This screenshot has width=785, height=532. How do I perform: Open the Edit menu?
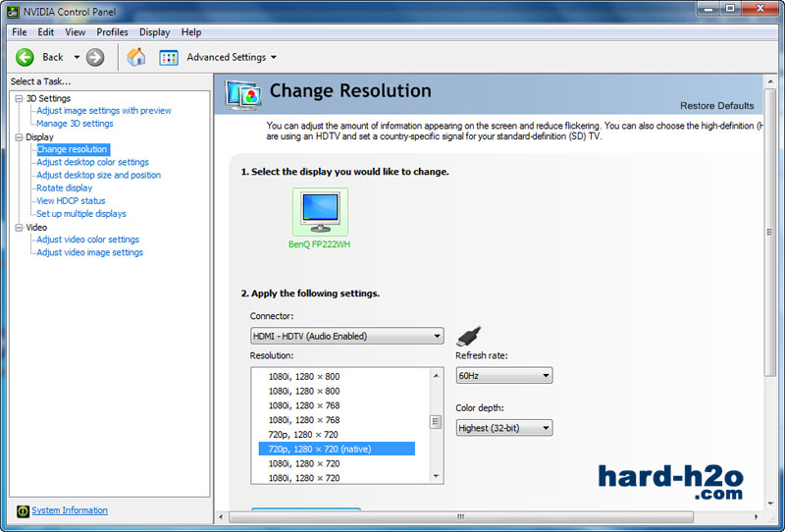click(45, 32)
